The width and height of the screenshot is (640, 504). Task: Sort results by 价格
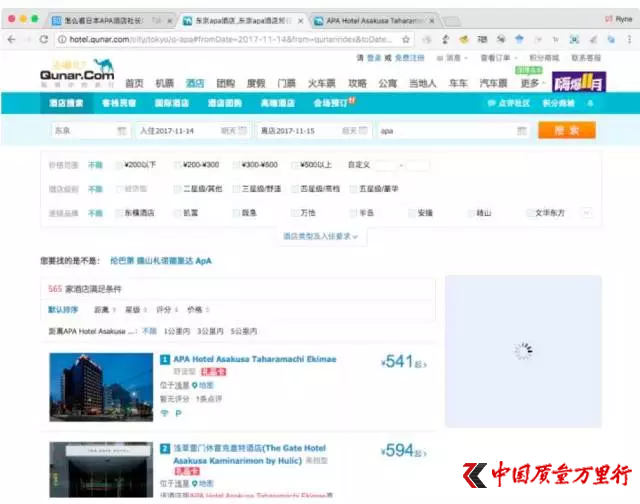click(198, 310)
